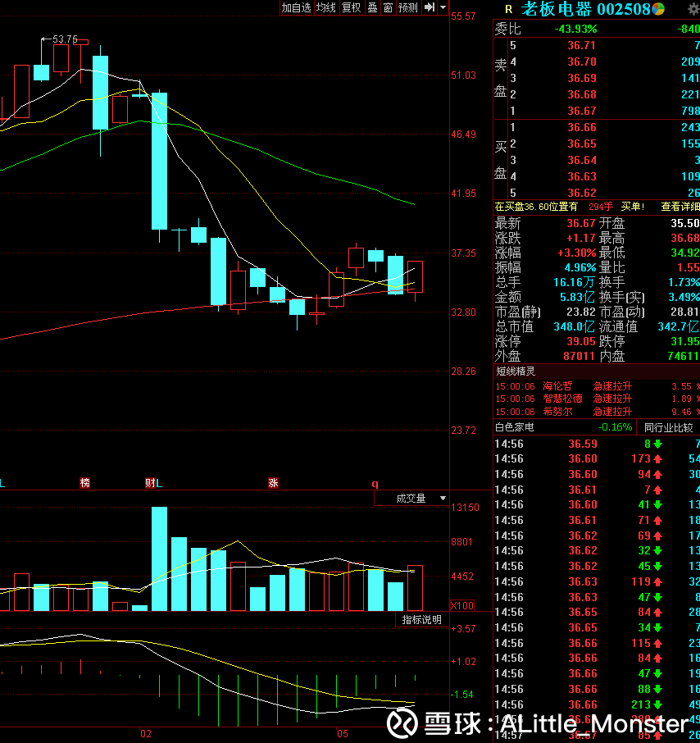Click the 白色家电 sector label
The width and height of the screenshot is (700, 743).
(x=514, y=427)
